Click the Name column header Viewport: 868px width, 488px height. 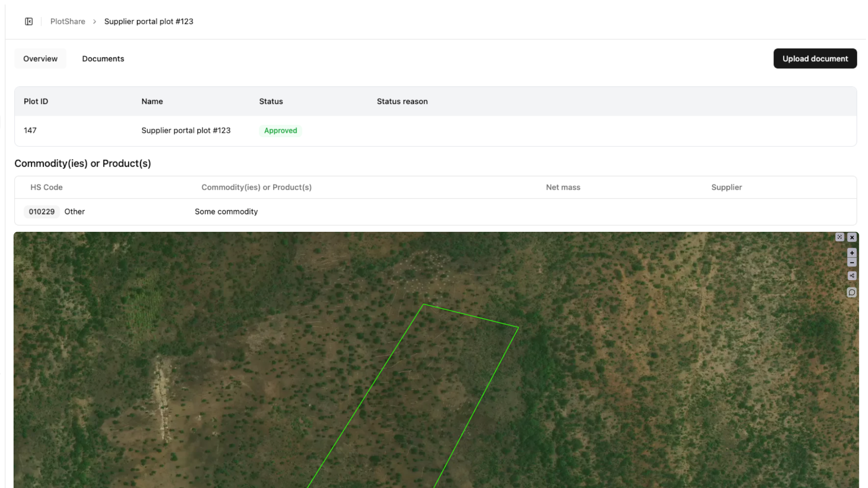click(152, 101)
